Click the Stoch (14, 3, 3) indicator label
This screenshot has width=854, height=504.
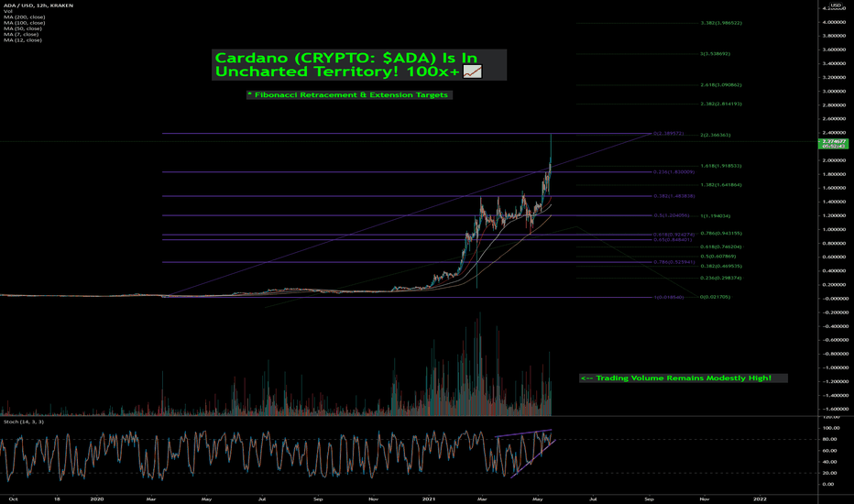pyautogui.click(x=24, y=422)
